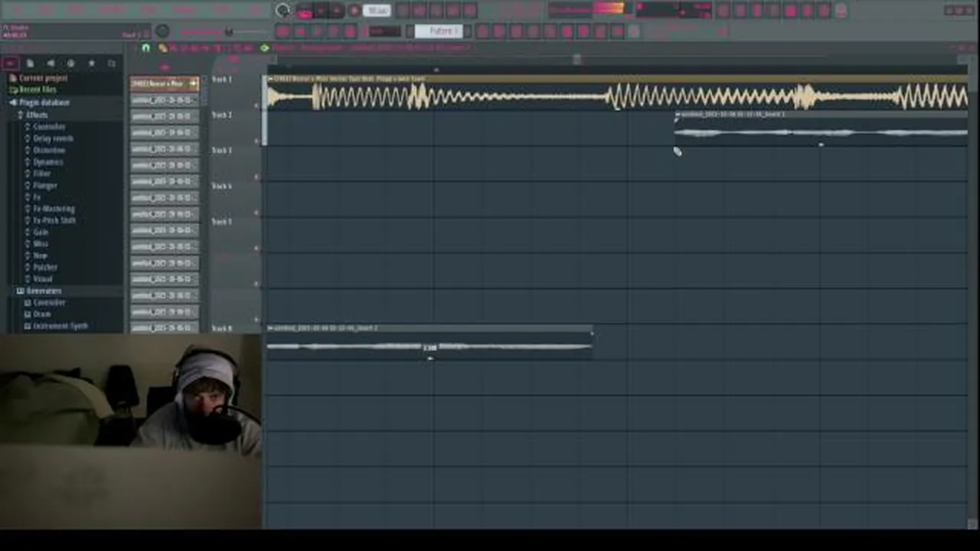Image resolution: width=980 pixels, height=551 pixels.
Task: Open Distortion effects category
Action: tap(48, 150)
